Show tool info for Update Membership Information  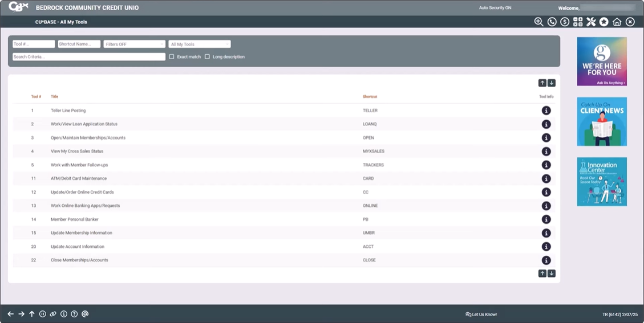point(546,232)
